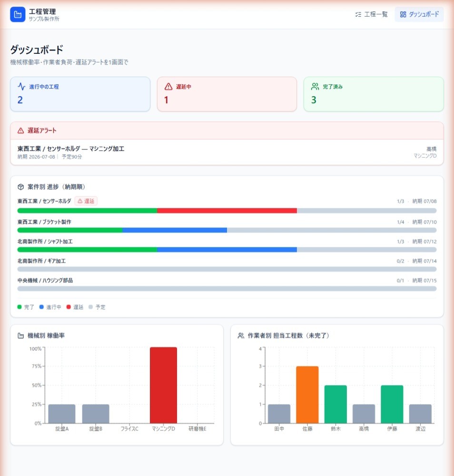
Task: Click the orange 佐藤 bar
Action: [307, 395]
